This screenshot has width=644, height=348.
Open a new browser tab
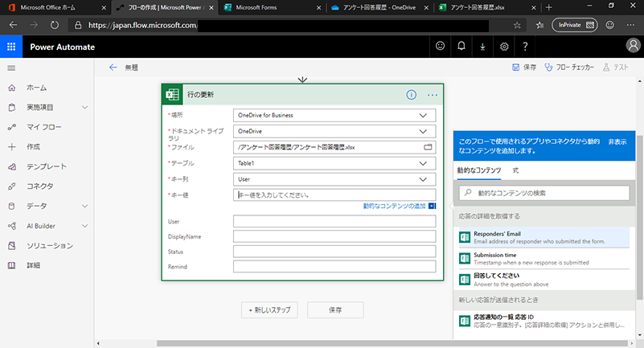click(548, 7)
